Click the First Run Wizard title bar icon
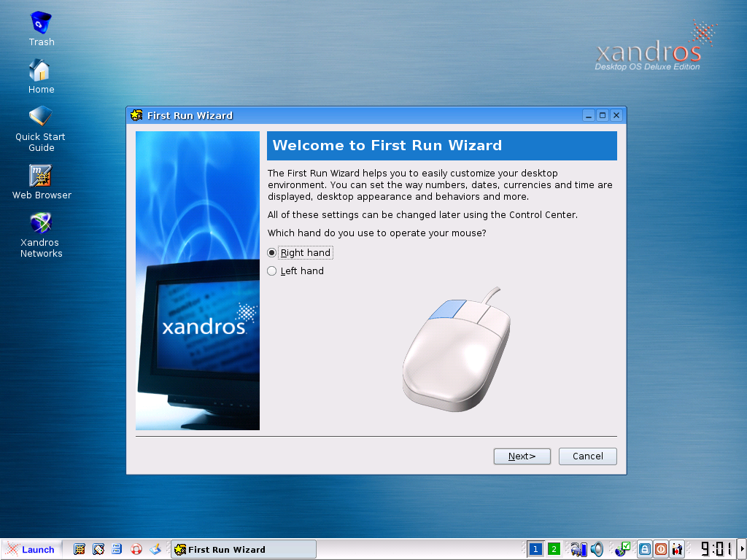747x560 pixels. (x=136, y=115)
